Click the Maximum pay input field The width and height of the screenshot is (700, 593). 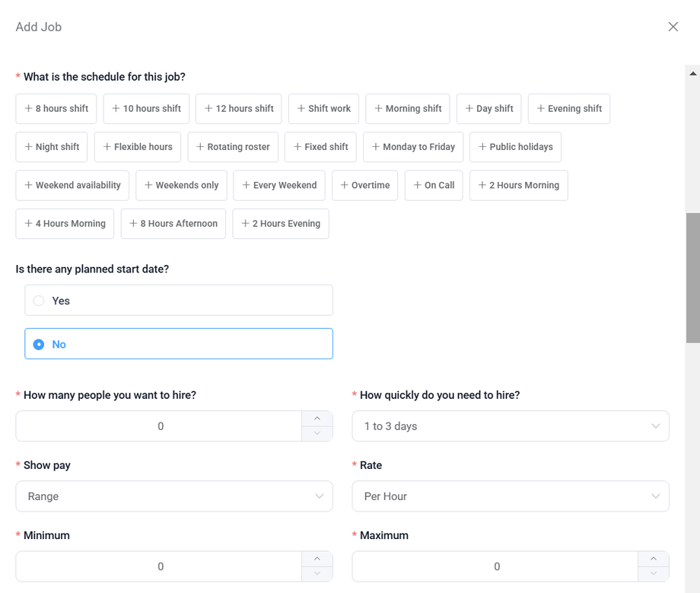(x=496, y=566)
